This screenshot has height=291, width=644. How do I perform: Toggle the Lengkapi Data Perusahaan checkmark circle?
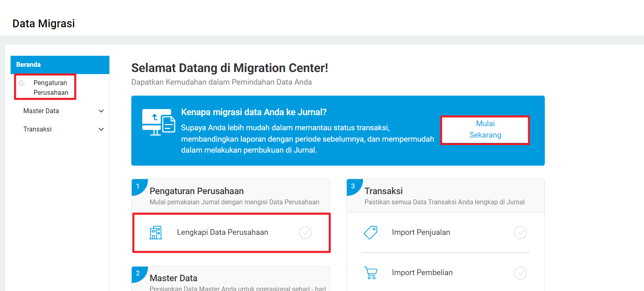[305, 232]
